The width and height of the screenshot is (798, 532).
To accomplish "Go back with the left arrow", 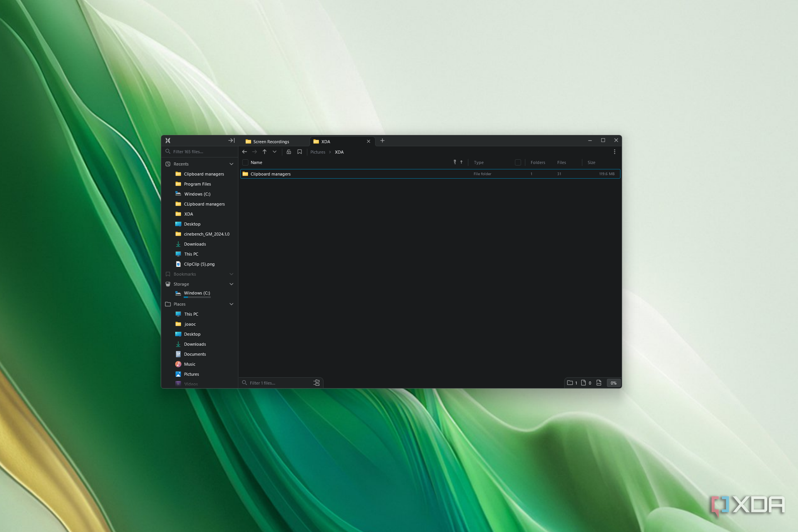I will click(245, 152).
